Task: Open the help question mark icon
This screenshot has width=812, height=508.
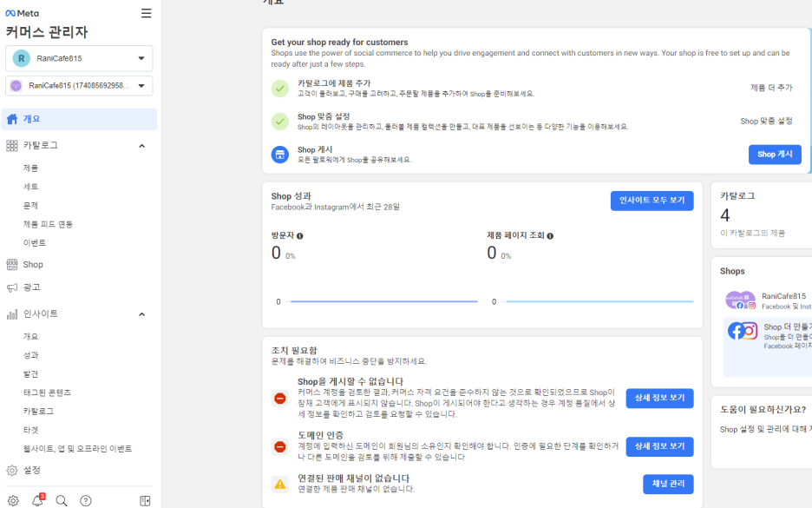Action: point(86,501)
